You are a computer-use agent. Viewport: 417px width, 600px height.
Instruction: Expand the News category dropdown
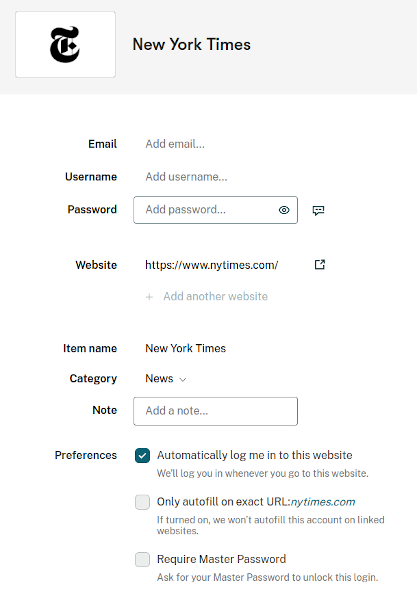tap(166, 378)
